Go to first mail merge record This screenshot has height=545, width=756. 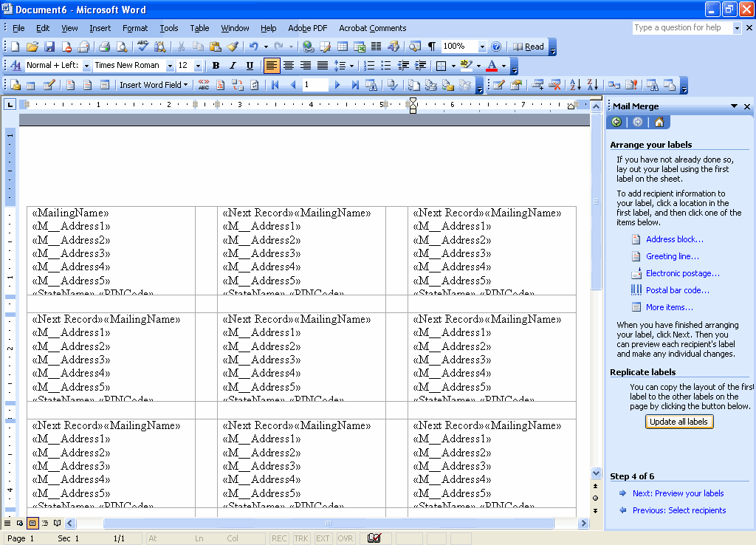[275, 86]
